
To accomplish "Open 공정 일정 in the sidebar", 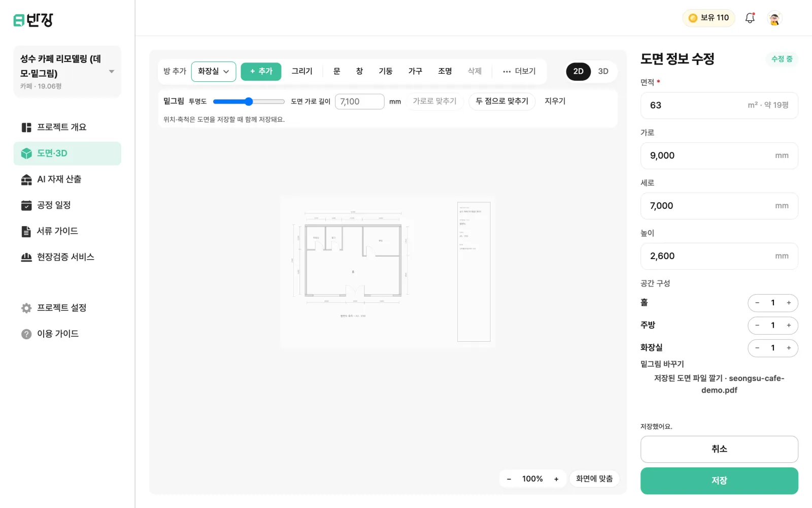I will click(x=67, y=205).
